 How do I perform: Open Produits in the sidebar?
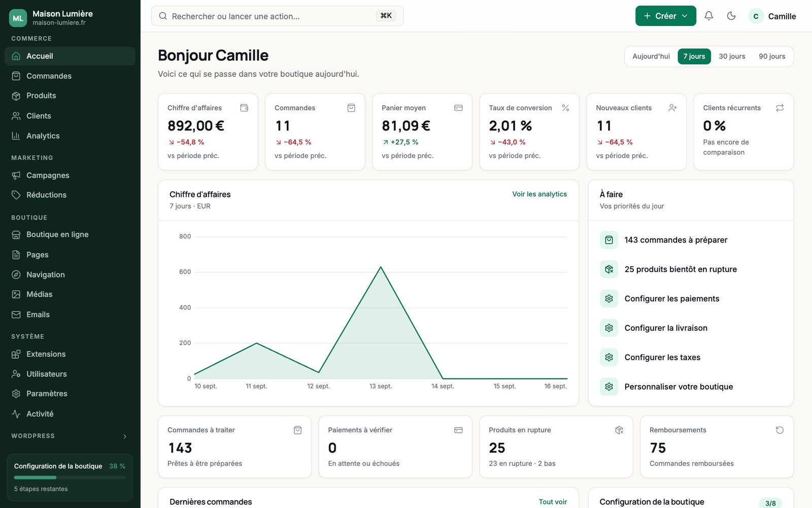(70, 96)
